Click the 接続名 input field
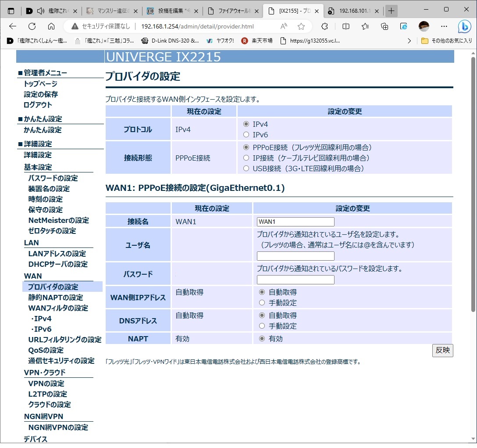477x448 pixels. [x=295, y=222]
